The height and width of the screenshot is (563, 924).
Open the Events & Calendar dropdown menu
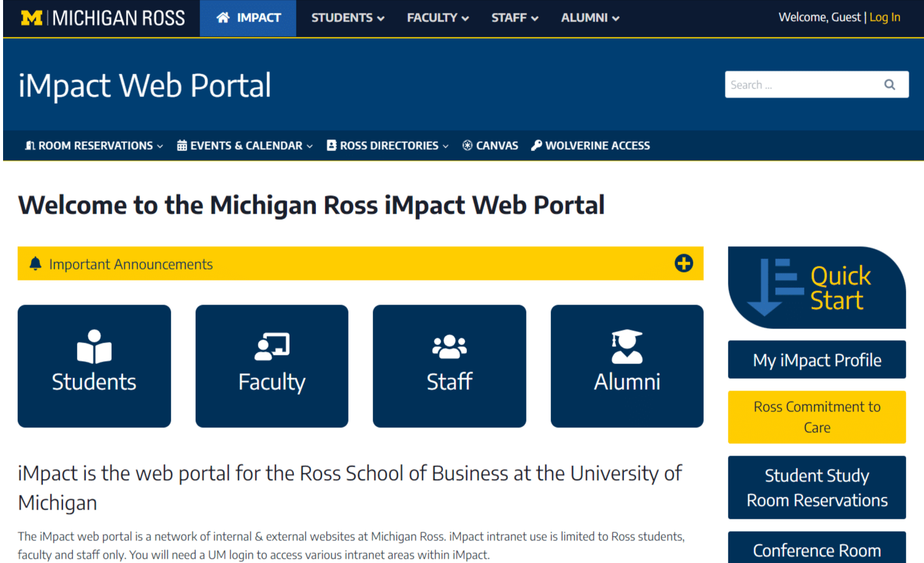pyautogui.click(x=245, y=146)
